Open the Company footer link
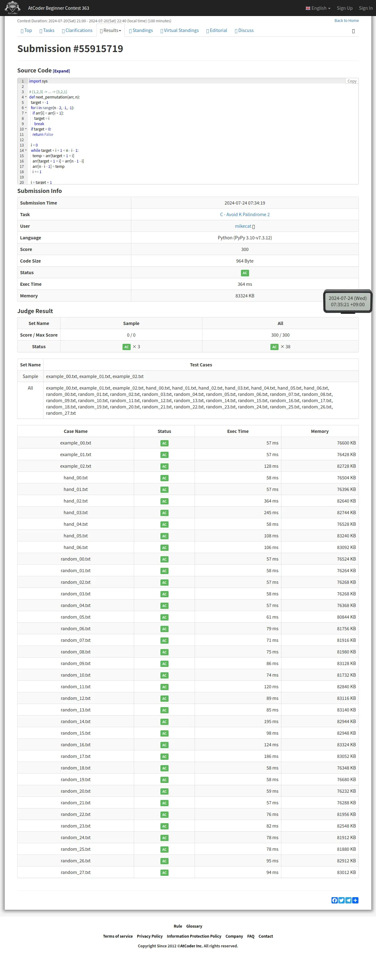 pyautogui.click(x=234, y=936)
